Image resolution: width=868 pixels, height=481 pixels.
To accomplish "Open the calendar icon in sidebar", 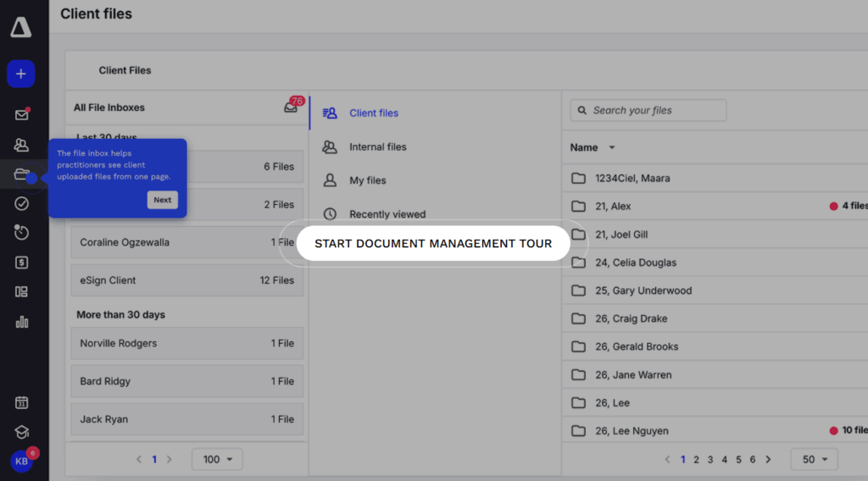I will (22, 403).
